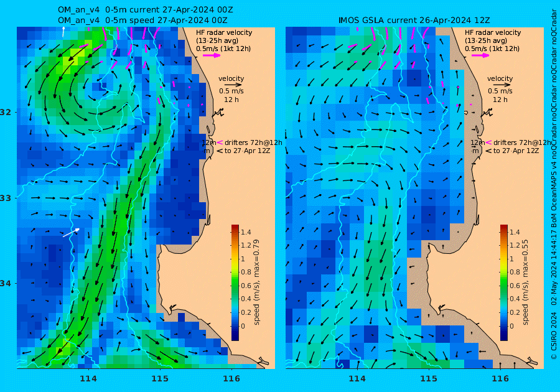Click 'to 27 Apr 12Z' text in right map

(x=516, y=151)
